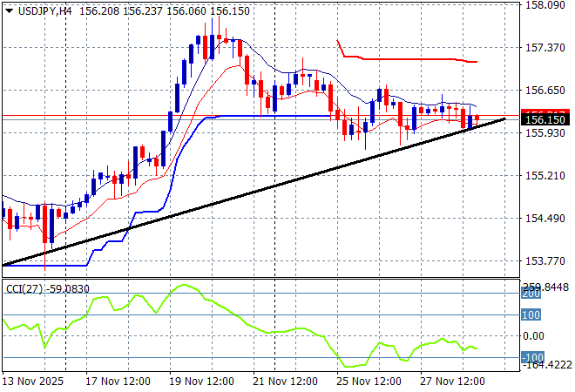
Task: Click the 158.090 price axis label
Action: coord(547,5)
